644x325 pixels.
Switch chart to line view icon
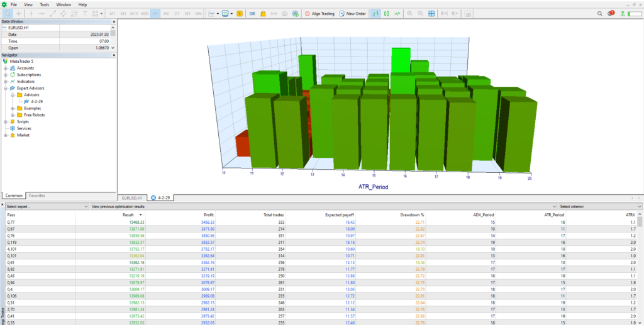(399, 13)
